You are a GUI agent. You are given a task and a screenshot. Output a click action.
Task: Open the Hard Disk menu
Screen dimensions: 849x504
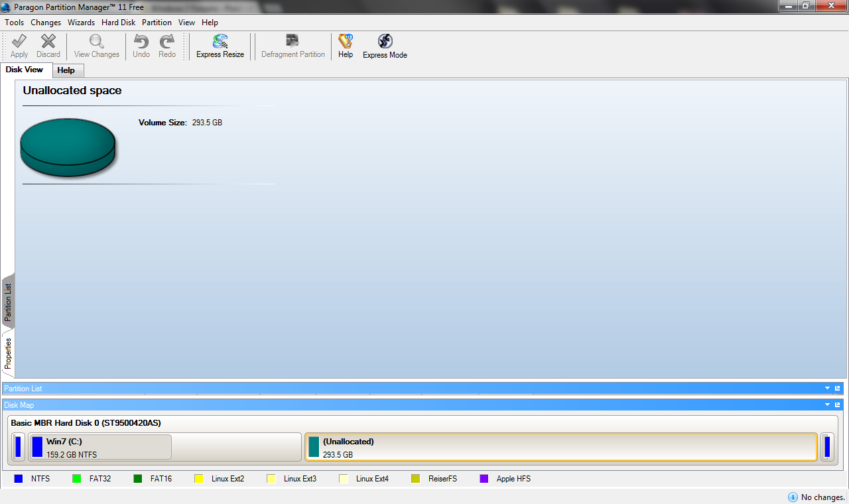(119, 23)
